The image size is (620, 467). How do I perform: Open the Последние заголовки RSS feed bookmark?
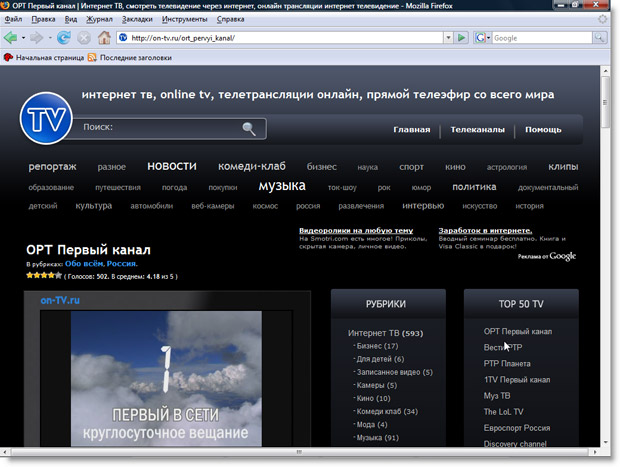tap(130, 58)
